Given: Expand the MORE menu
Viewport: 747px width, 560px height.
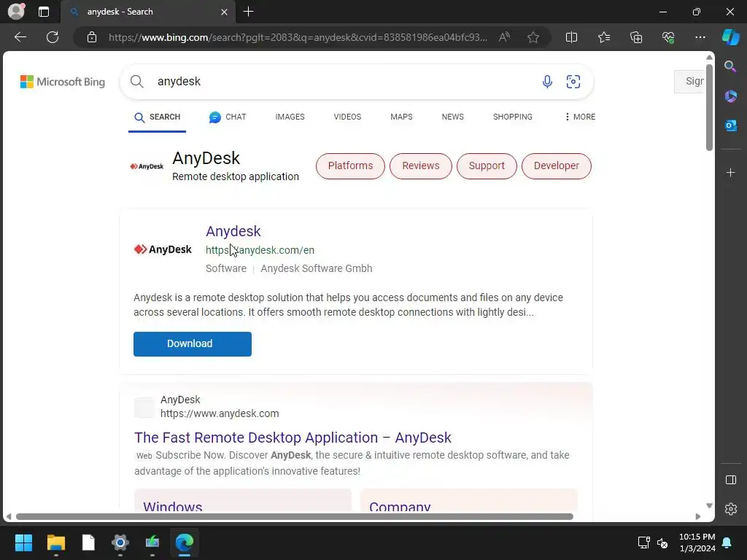Looking at the screenshot, I should coord(580,117).
